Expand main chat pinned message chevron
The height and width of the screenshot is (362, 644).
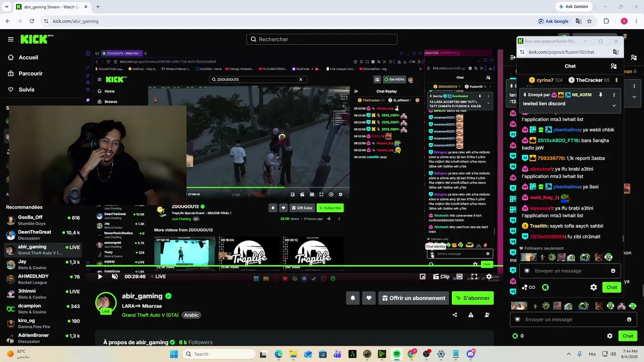click(x=634, y=97)
